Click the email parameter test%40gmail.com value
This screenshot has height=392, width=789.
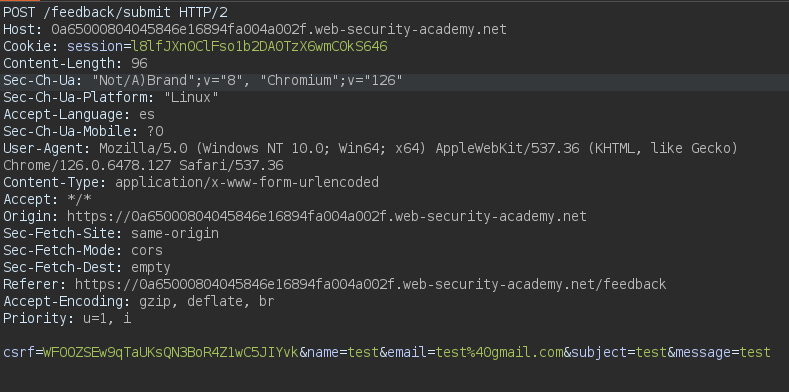click(x=500, y=353)
